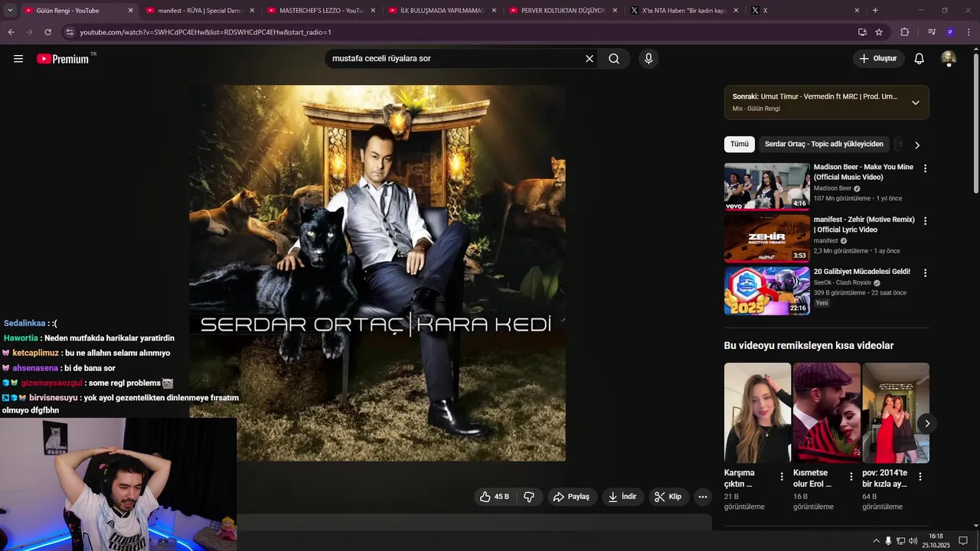Open options menu for Madison Beer video
This screenshot has height=551, width=980.
[925, 168]
